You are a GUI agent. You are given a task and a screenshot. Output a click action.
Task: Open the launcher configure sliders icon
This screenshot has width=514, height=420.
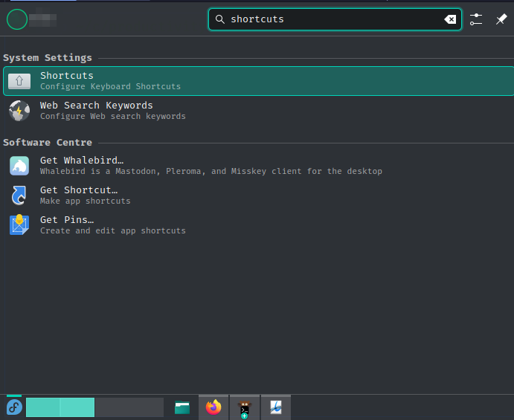point(476,19)
